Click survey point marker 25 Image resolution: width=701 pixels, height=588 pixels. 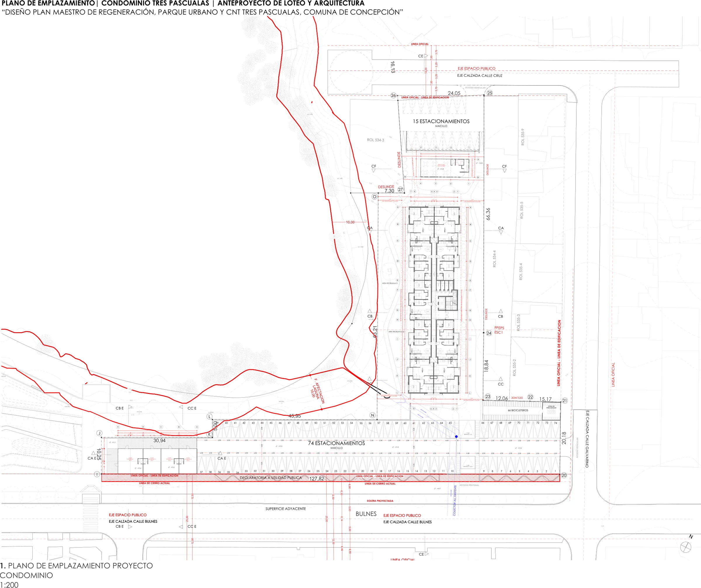pyautogui.click(x=490, y=93)
